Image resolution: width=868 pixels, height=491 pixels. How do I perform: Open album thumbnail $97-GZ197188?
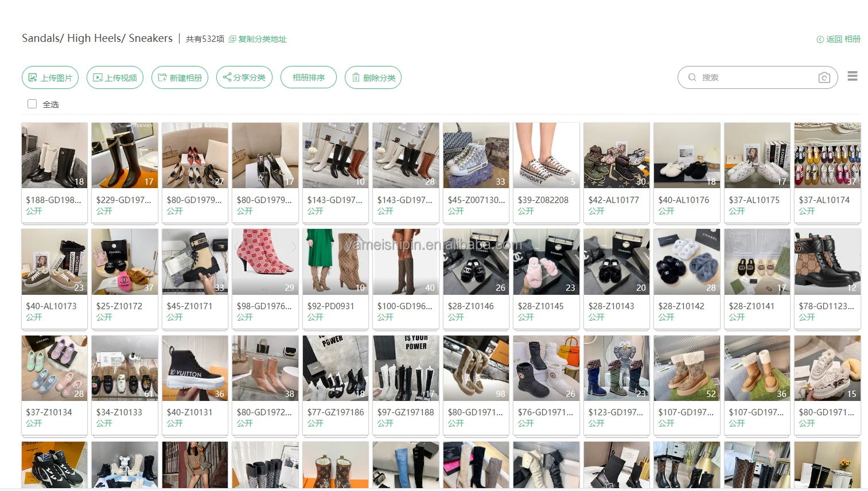[x=406, y=368]
